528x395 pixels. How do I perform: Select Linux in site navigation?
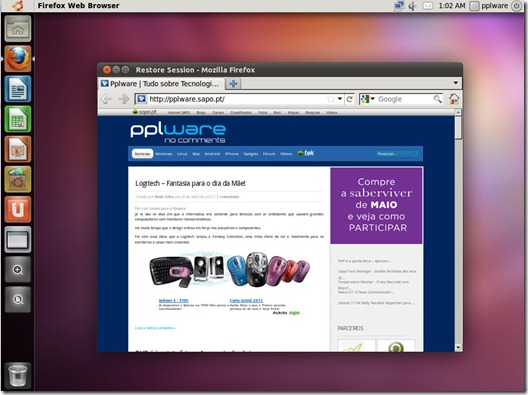[x=182, y=154]
